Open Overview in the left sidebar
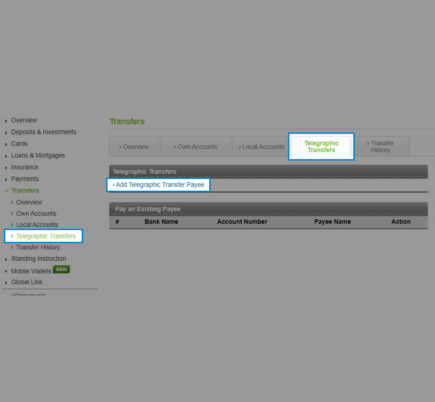 24,120
